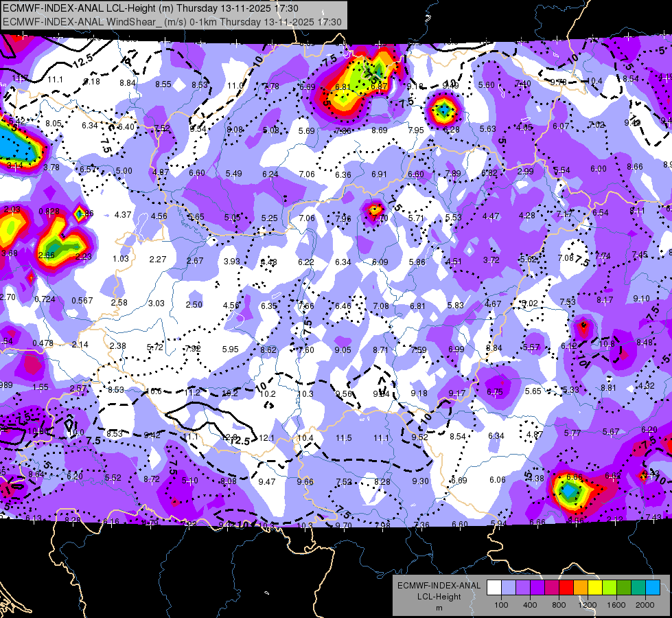Click the 100 label on legend scale
Image resolution: width=672 pixels, height=618 pixels.
pos(501,605)
